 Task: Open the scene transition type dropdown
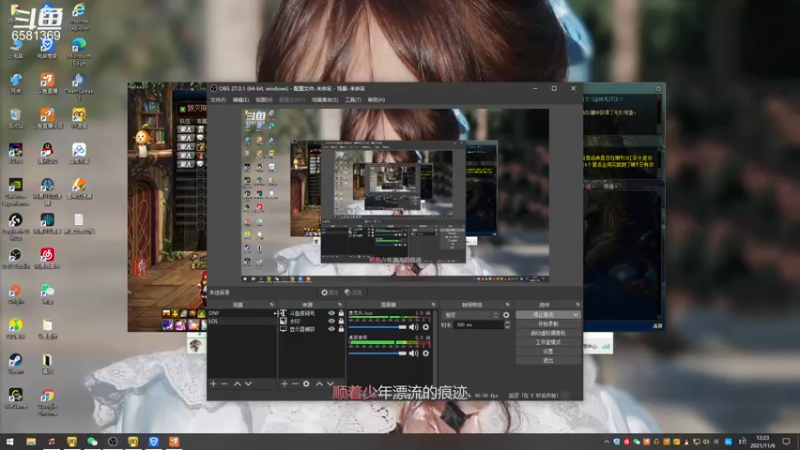pyautogui.click(x=471, y=315)
